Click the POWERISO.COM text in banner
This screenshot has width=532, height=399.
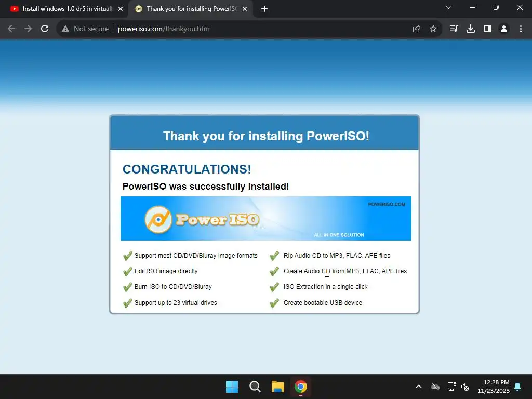coord(387,204)
